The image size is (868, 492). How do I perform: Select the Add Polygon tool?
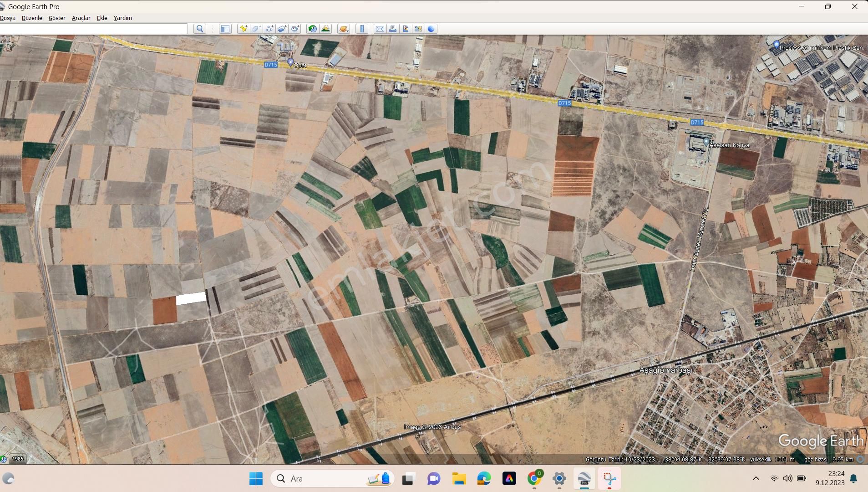pos(256,29)
